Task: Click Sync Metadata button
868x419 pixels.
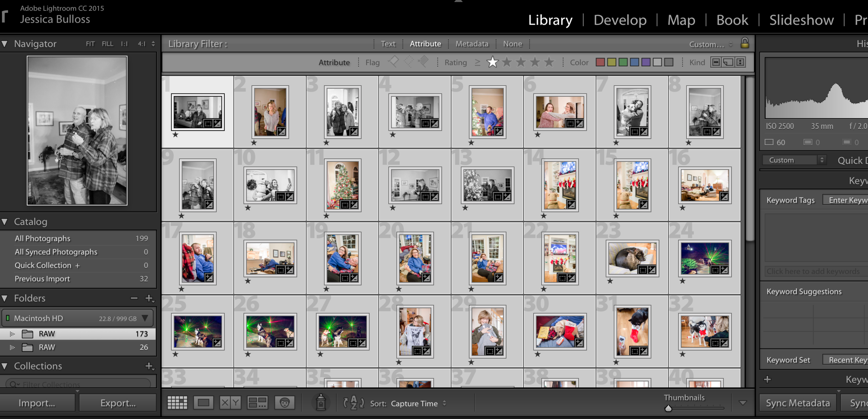Action: [798, 403]
